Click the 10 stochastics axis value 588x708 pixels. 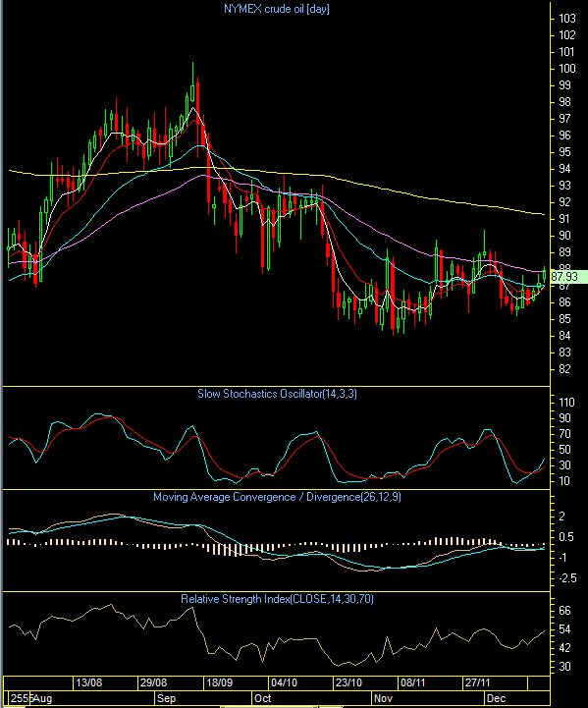point(564,481)
